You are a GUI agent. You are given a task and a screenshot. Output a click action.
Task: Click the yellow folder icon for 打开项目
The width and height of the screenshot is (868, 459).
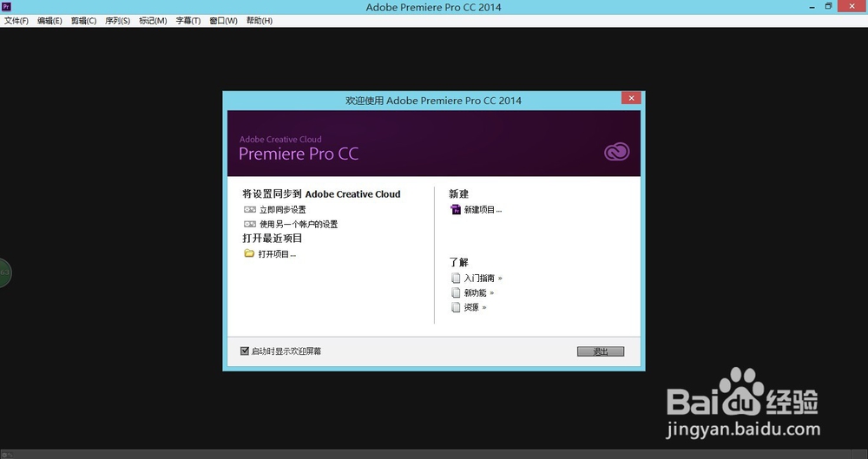[x=249, y=253]
